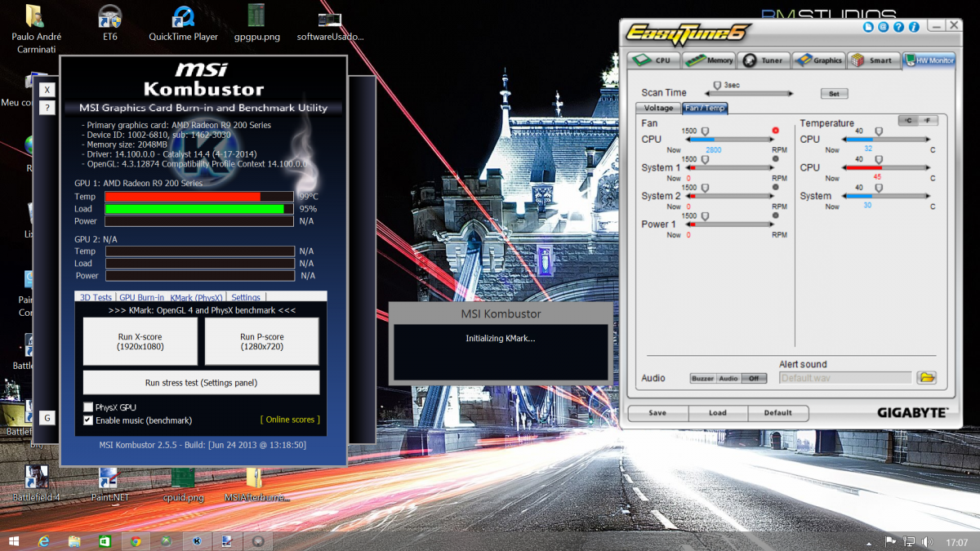Set alert audio mode to Off
Screen dimensions: 980x551
pyautogui.click(x=755, y=379)
